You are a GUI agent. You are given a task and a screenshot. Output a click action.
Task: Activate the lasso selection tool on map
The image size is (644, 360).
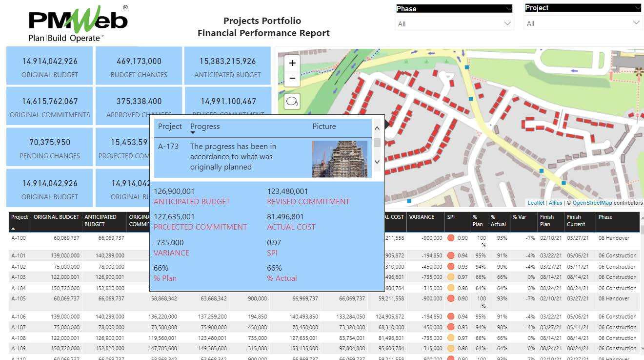click(x=292, y=101)
